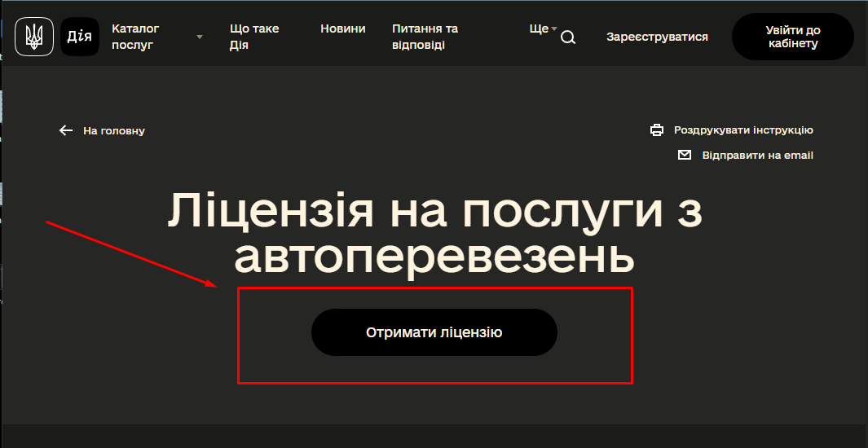The height and width of the screenshot is (448, 868).
Task: Click the Ще menu label
Action: coord(538,29)
